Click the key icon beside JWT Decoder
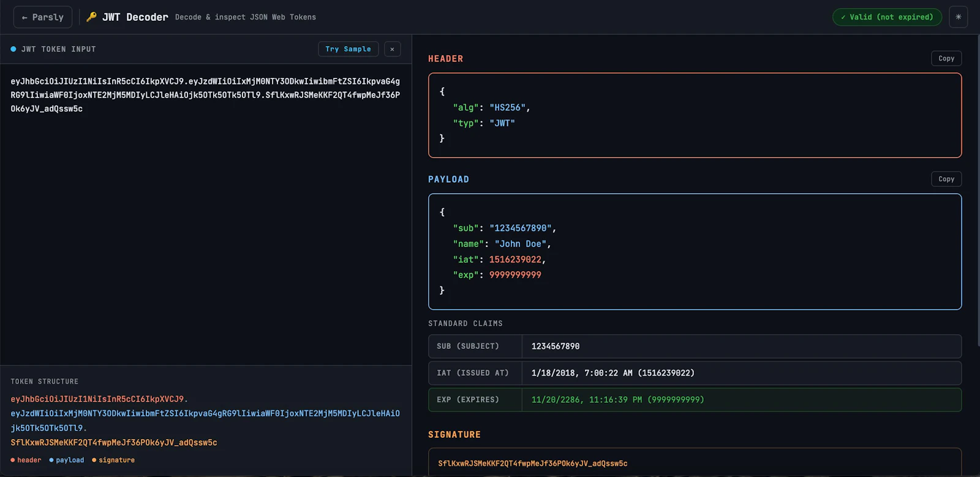Image resolution: width=980 pixels, height=477 pixels. pos(91,17)
